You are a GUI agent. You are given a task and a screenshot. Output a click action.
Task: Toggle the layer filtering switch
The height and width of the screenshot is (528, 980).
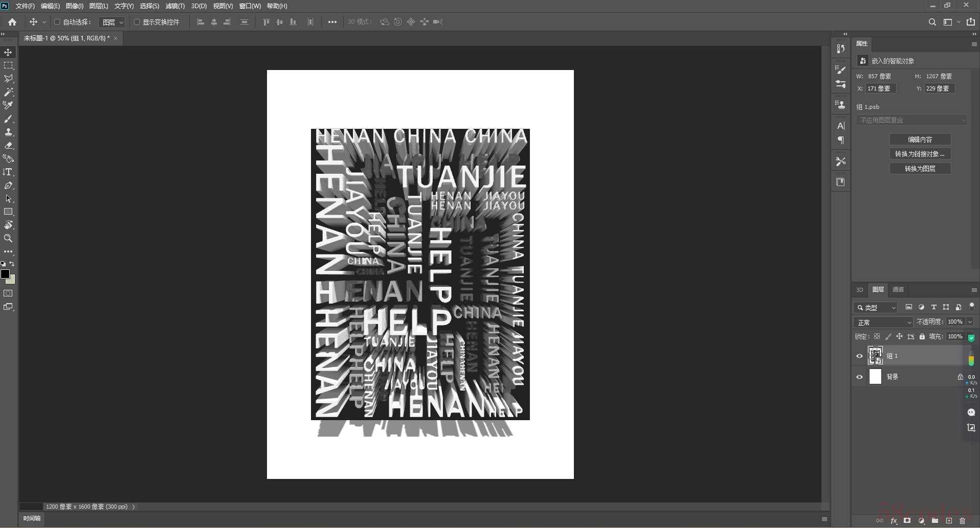coord(972,307)
